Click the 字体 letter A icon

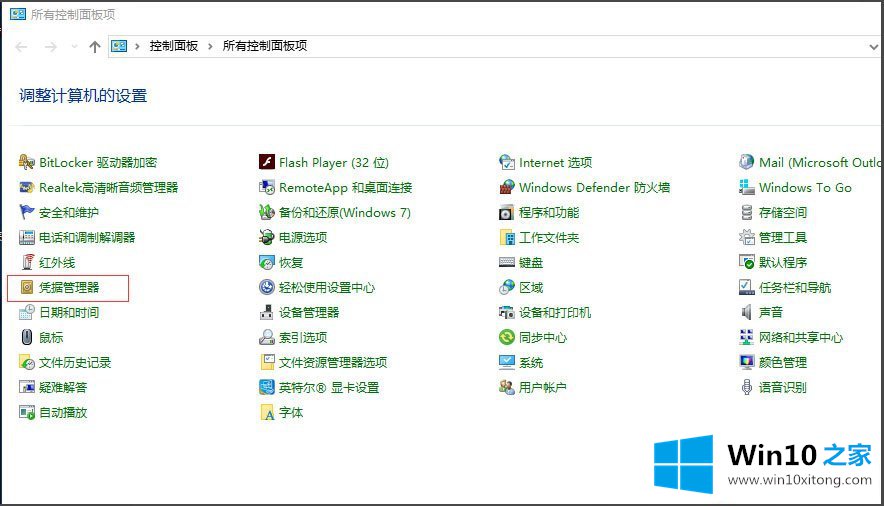[267, 412]
